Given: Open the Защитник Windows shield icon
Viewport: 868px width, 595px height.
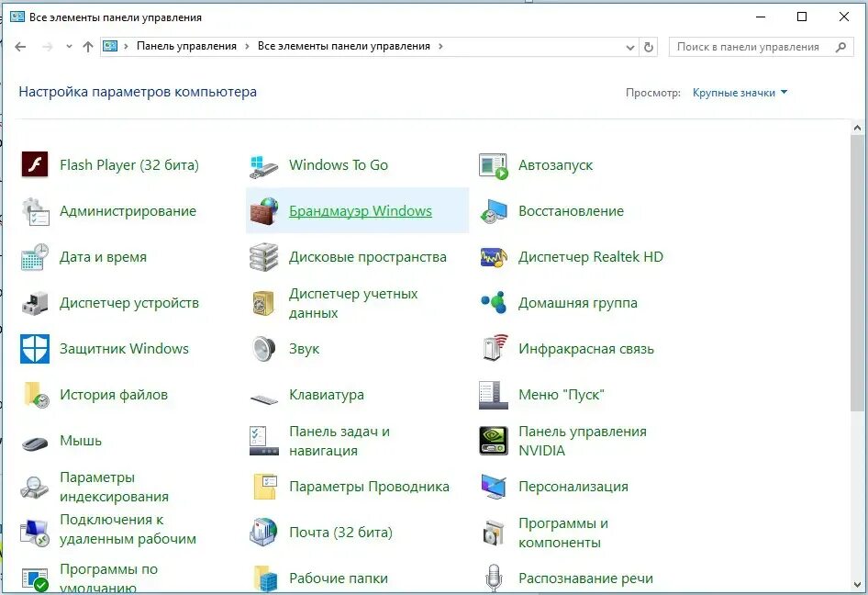Looking at the screenshot, I should pos(35,349).
